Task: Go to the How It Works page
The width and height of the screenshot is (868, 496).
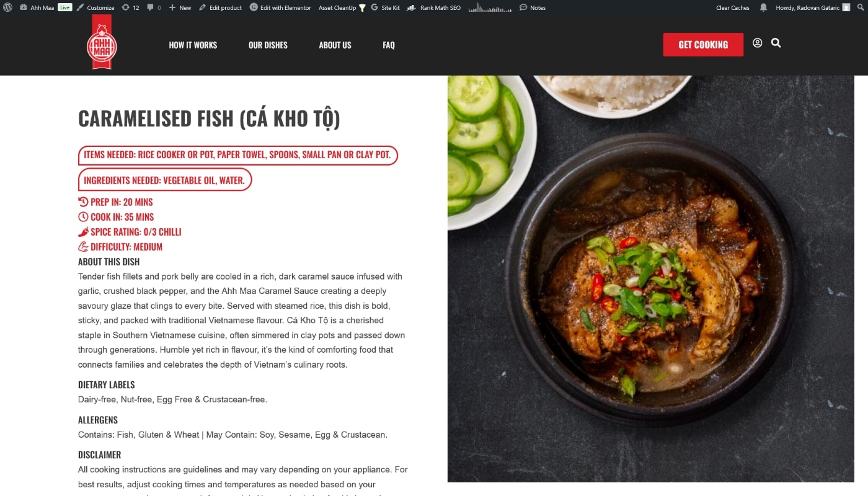Action: (x=193, y=45)
